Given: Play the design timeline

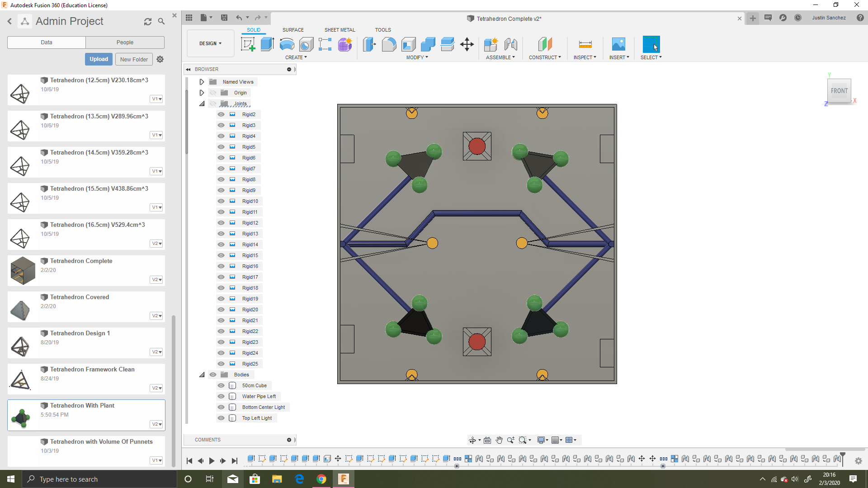Looking at the screenshot, I should tap(212, 461).
